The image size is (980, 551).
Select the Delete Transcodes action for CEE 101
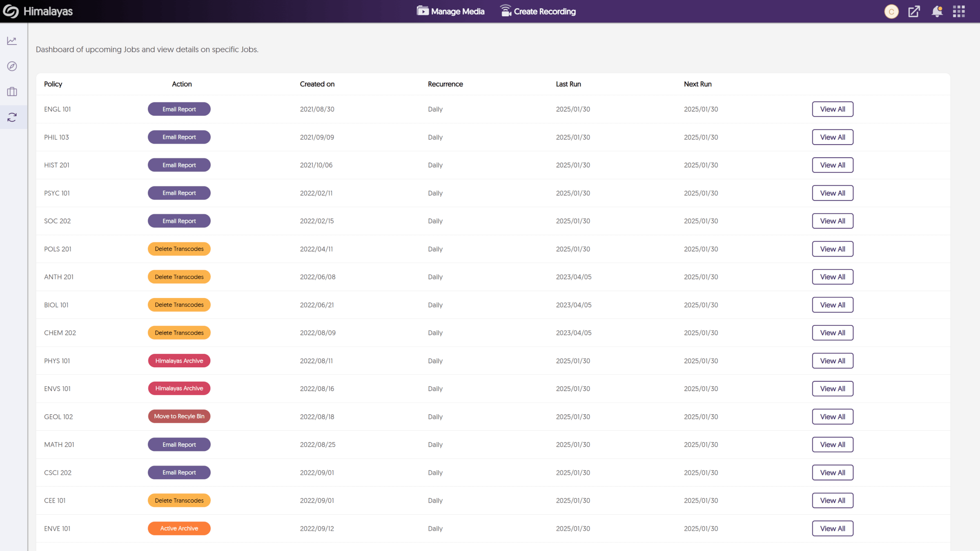pos(178,500)
